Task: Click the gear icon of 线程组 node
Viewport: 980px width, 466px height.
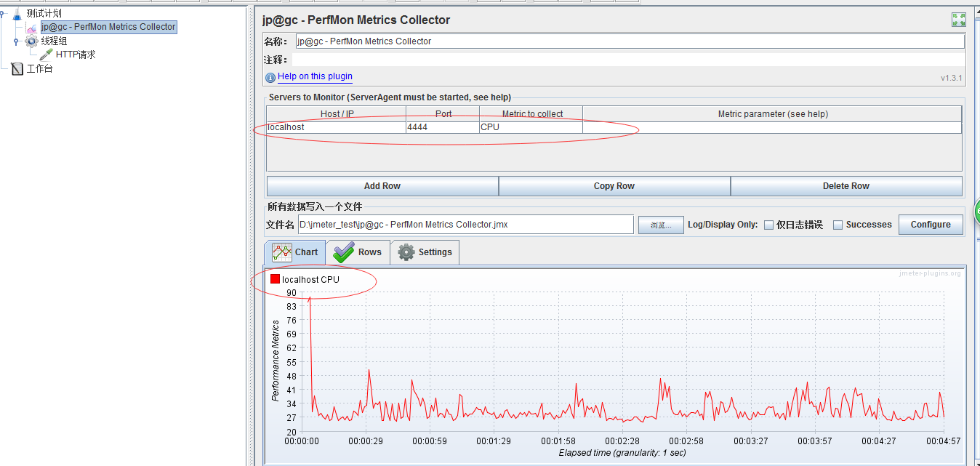Action: [31, 41]
